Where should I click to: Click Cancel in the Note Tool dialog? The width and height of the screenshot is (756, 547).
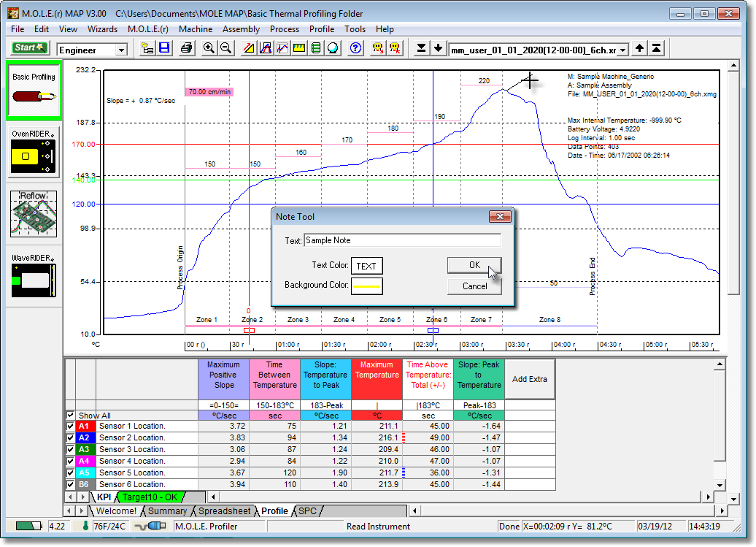click(474, 286)
